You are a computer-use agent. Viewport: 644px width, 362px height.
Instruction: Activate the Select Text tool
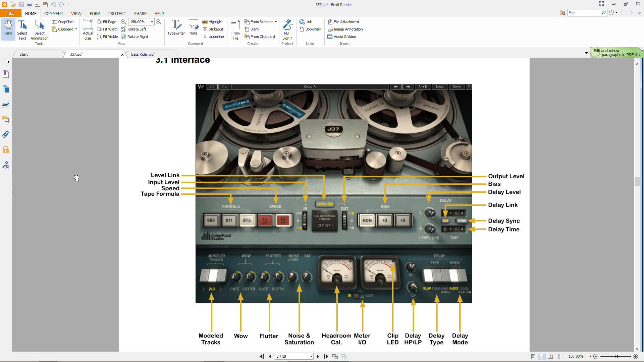coord(22,29)
